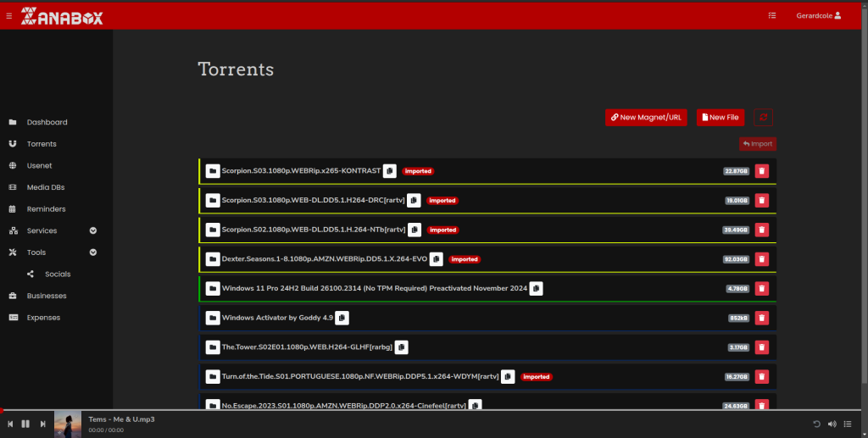The height and width of the screenshot is (438, 868).
Task: Select the Dexter.Seasons.1-8 torrent name
Action: point(325,259)
